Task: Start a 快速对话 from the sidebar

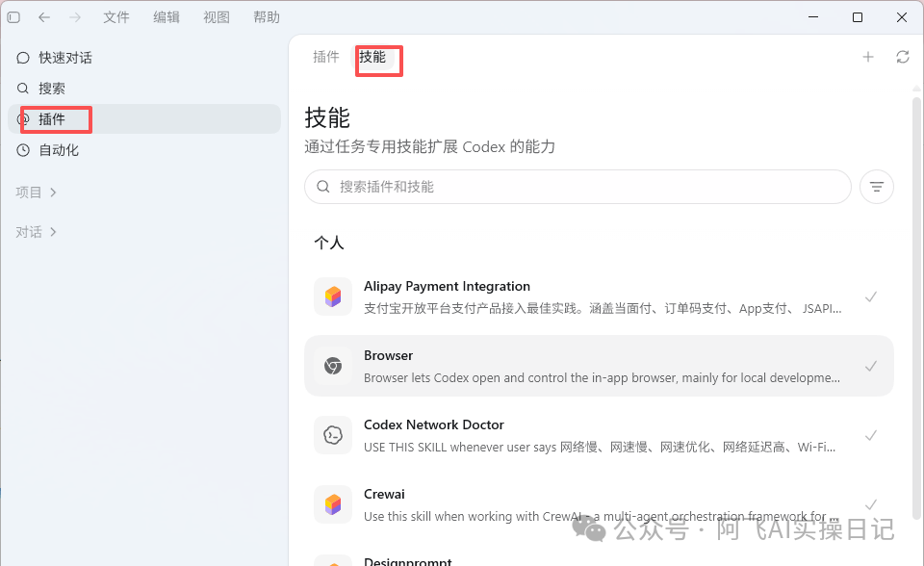Action: [144, 58]
